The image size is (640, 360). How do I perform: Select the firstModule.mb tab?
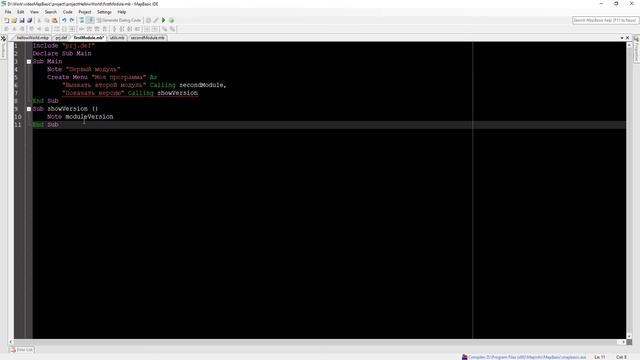(x=89, y=38)
